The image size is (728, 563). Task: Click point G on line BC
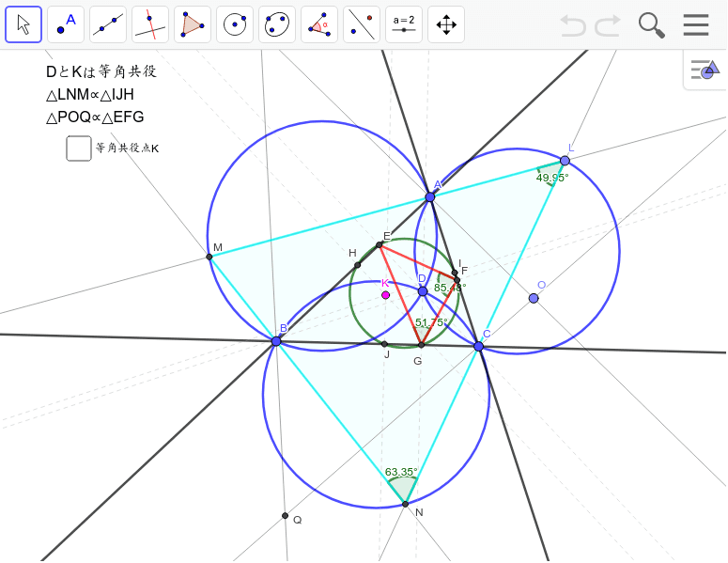[421, 345]
